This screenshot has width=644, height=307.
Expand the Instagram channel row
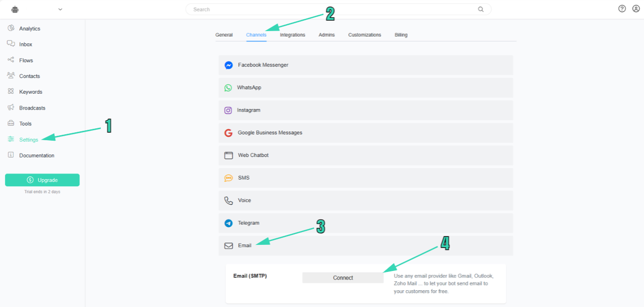(x=366, y=110)
